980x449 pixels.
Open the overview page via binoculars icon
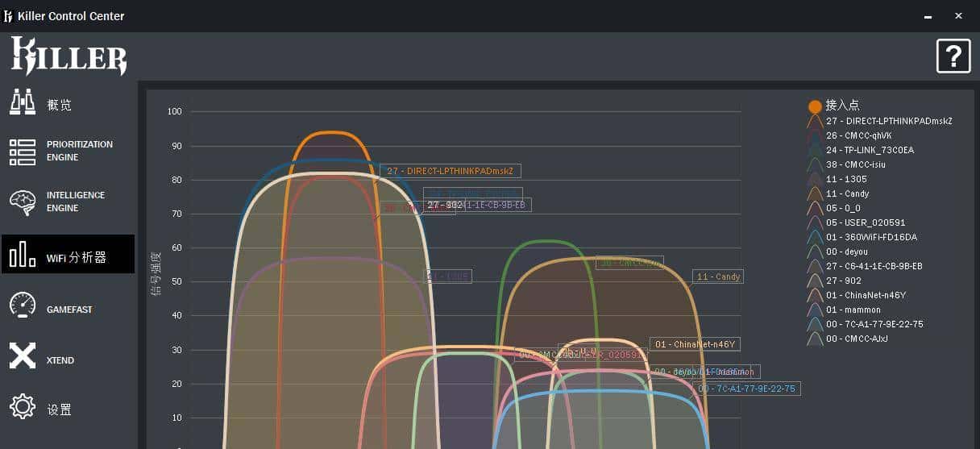(x=23, y=102)
